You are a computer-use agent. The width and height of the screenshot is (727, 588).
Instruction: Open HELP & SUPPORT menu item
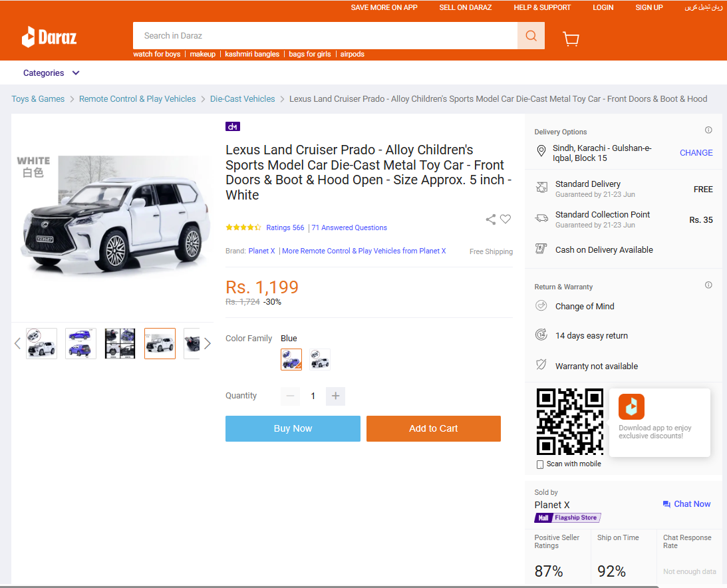[x=542, y=7]
